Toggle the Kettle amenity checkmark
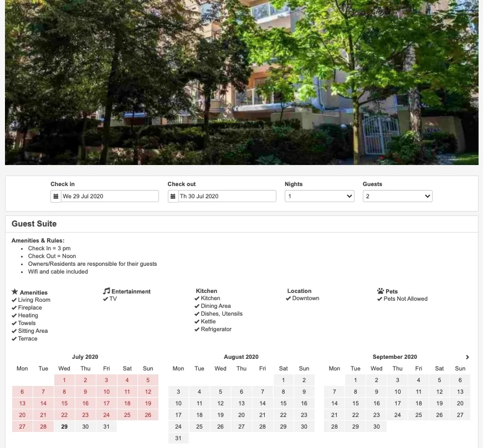 pyautogui.click(x=197, y=321)
